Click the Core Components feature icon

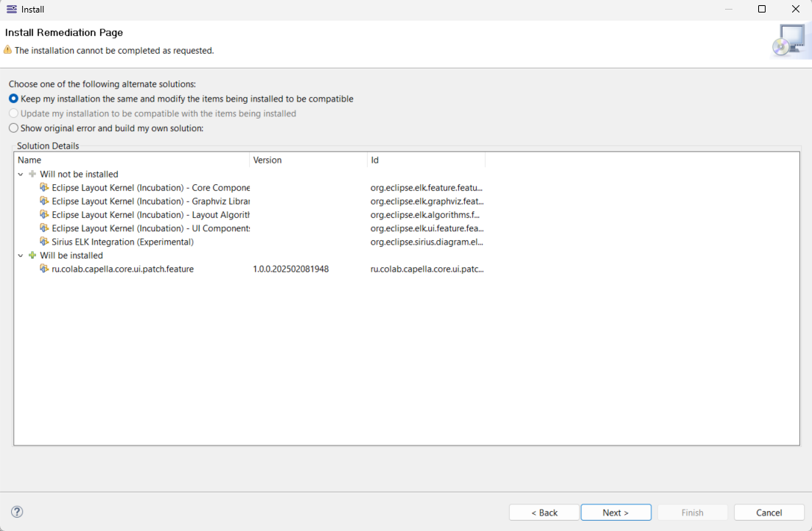pos(44,188)
